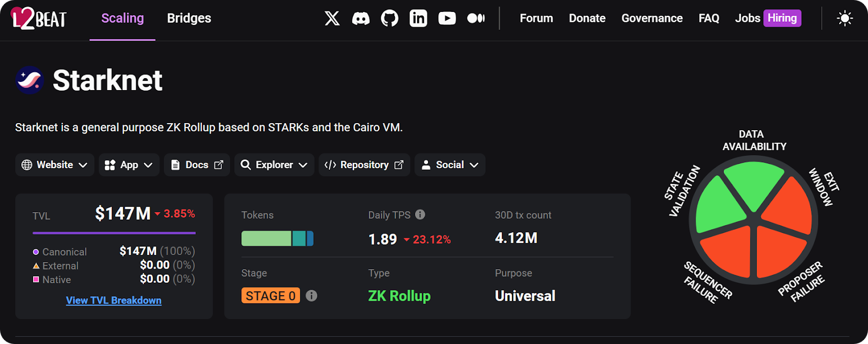Click info icon next to Stage 0
868x344 pixels.
[311, 296]
